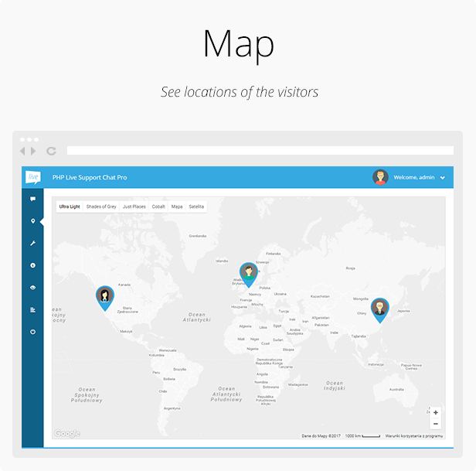Image resolution: width=476 pixels, height=471 pixels.
Task: Click the Ocean Spokojny Południowy label
Action: pos(87,395)
